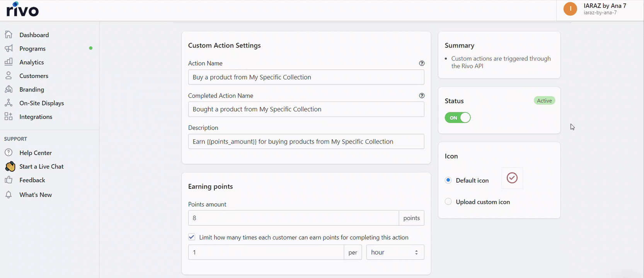Click the 'iaraz-by-ana-7' store handle
This screenshot has width=644, height=278.
tap(600, 13)
